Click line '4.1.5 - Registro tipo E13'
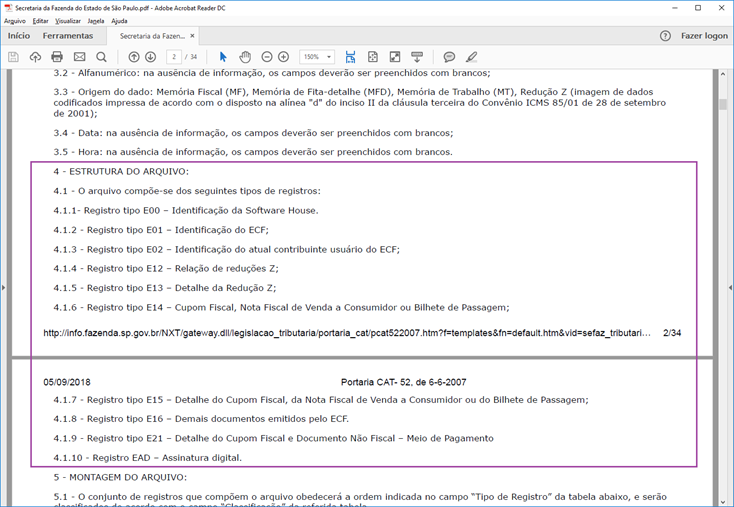The width and height of the screenshot is (734, 507). coord(165,288)
